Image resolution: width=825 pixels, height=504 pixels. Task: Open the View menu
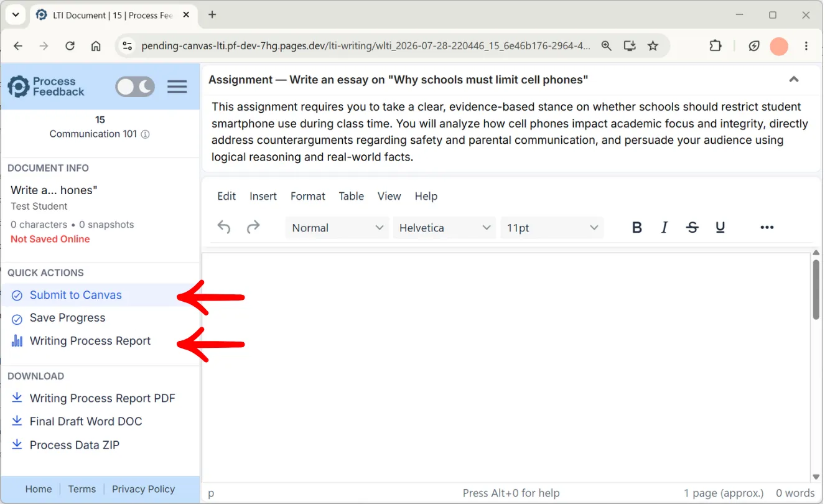tap(389, 196)
